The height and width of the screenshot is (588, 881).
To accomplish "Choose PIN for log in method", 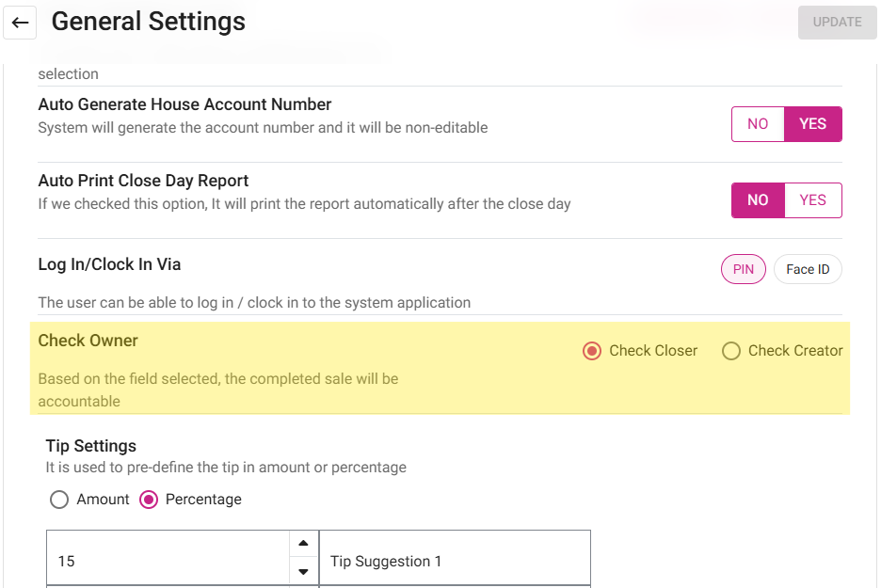I will click(x=744, y=270).
